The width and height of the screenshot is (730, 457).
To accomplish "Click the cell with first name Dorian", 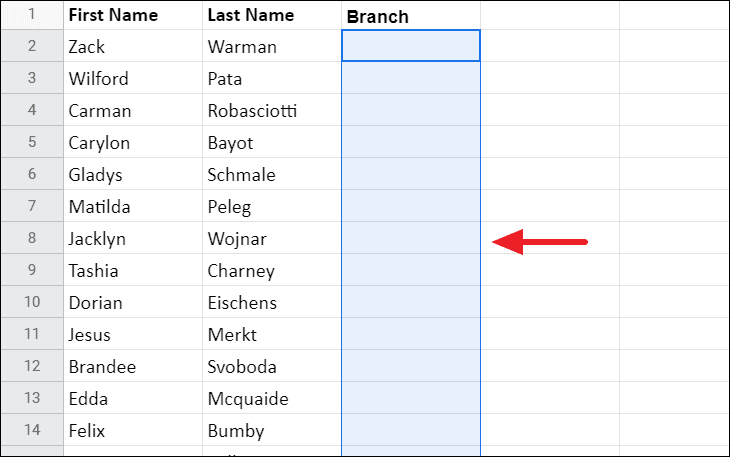I will pyautogui.click(x=133, y=302).
